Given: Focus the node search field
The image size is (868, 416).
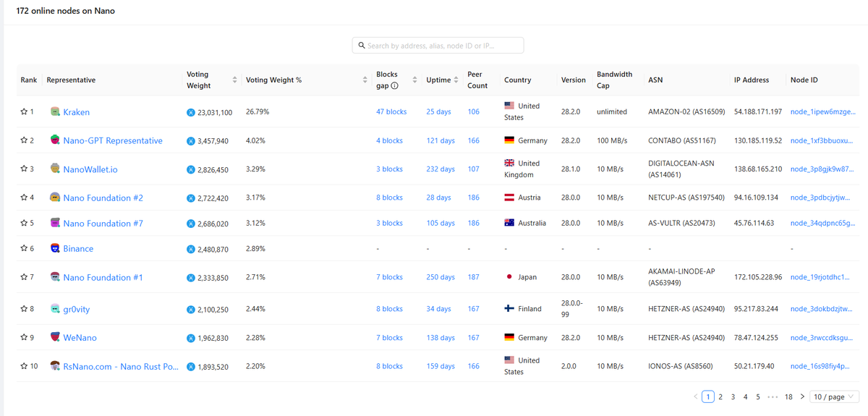Looking at the screenshot, I should click(x=438, y=46).
